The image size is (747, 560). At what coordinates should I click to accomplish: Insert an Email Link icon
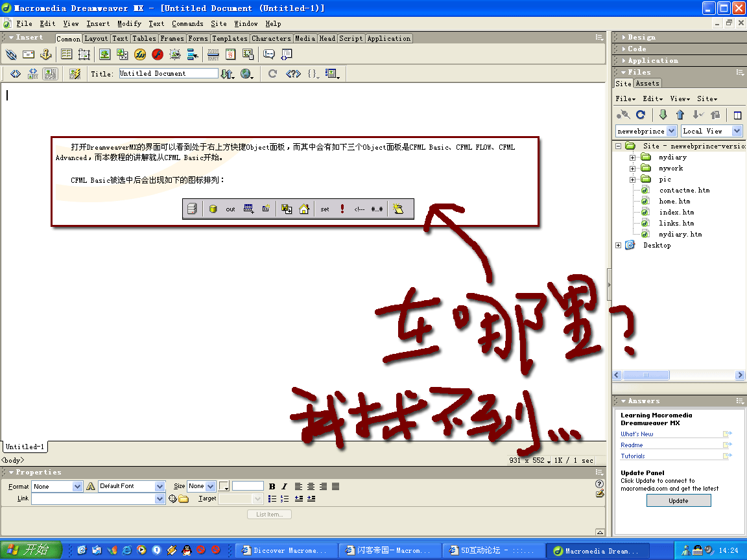29,54
